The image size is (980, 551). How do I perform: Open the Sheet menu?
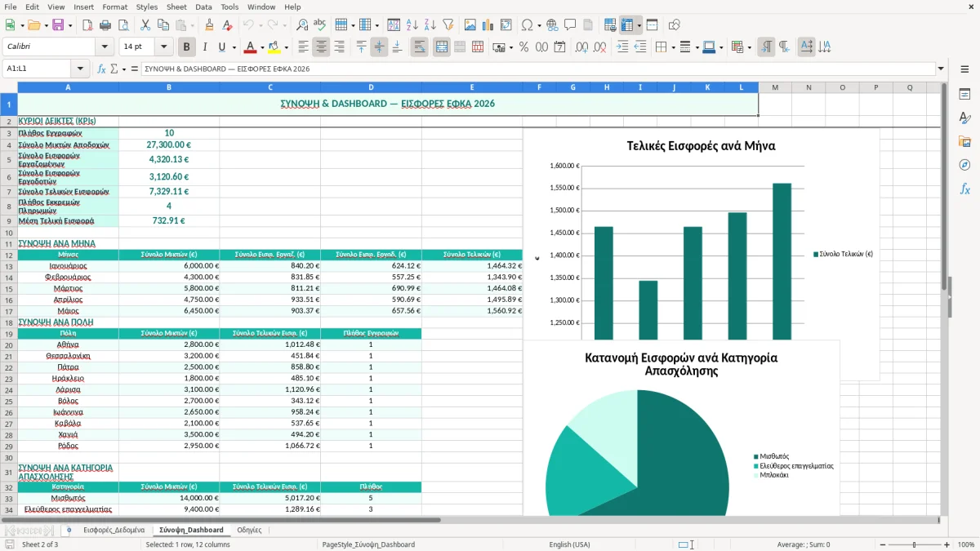176,7
